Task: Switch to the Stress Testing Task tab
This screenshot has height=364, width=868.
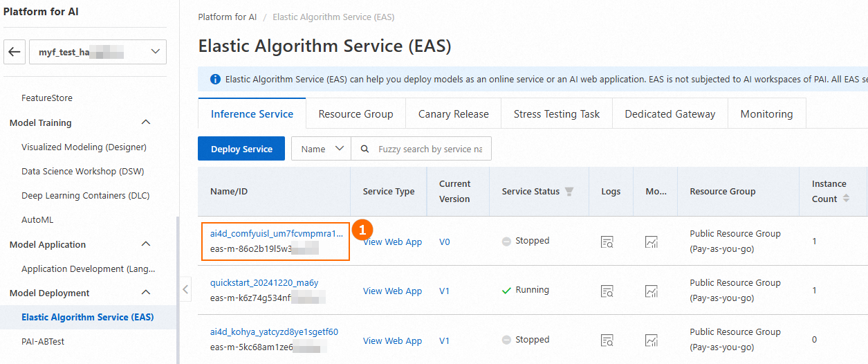Action: point(556,114)
